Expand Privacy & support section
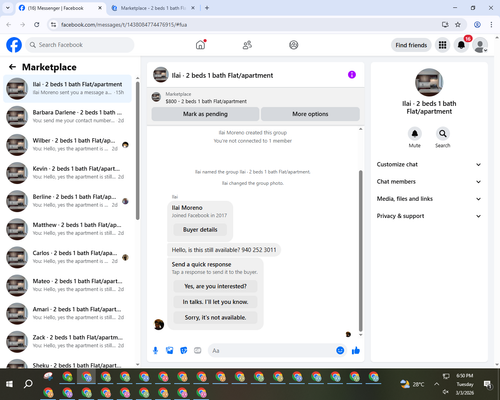Image resolution: width=500 pixels, height=400 pixels. [429, 216]
